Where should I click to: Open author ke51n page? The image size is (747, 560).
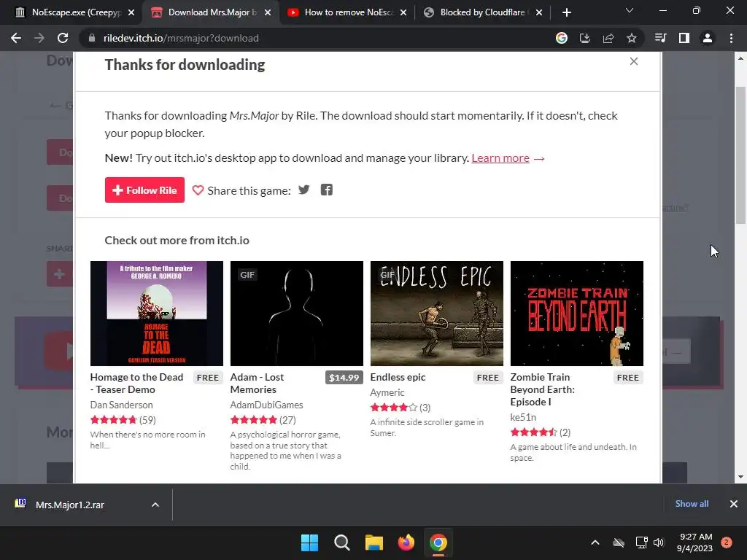point(523,417)
